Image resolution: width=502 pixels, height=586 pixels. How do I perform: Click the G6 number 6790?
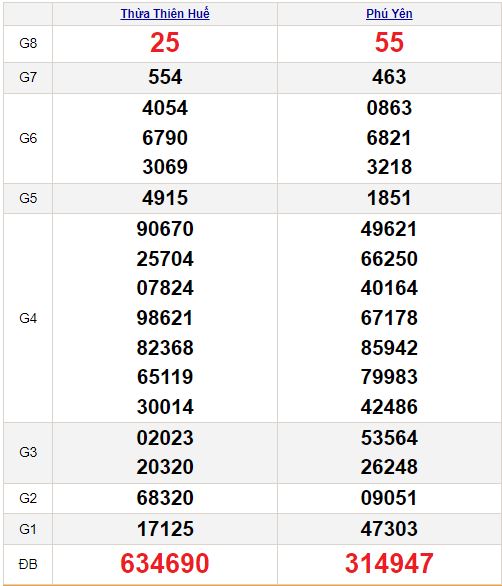click(165, 138)
